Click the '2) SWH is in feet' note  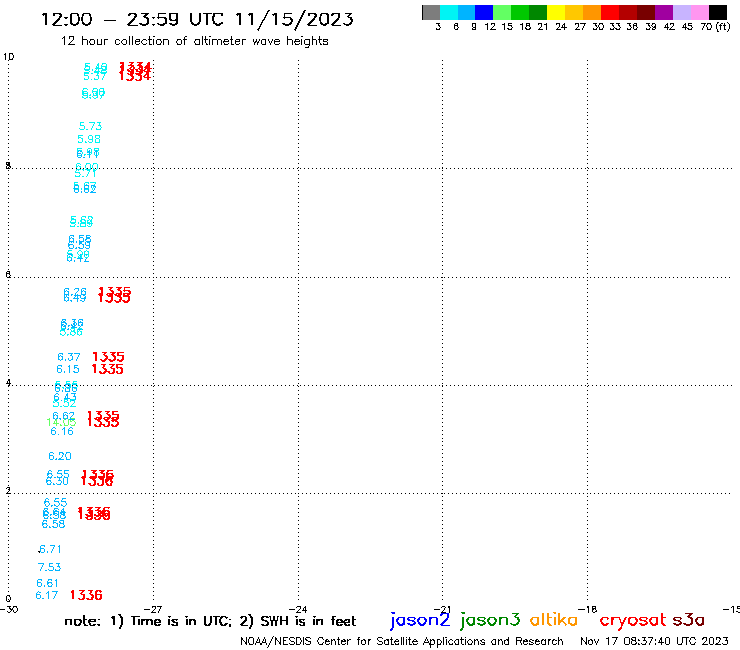(297, 621)
